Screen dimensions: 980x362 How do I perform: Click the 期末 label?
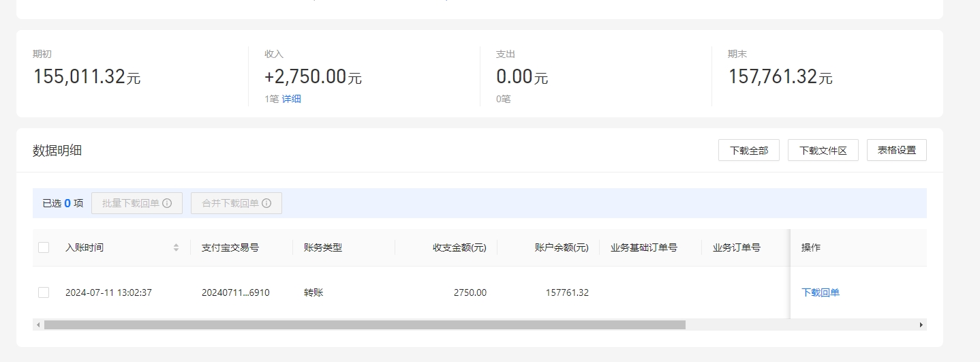(x=737, y=54)
